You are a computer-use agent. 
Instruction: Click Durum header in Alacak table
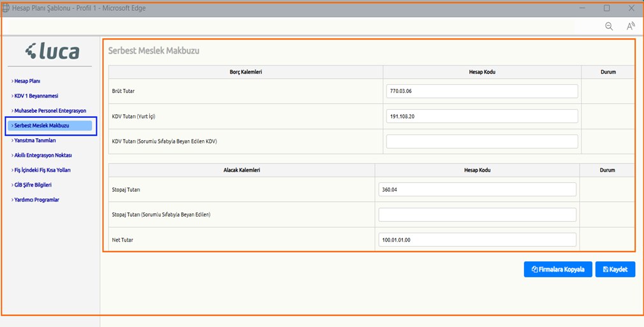tap(607, 170)
